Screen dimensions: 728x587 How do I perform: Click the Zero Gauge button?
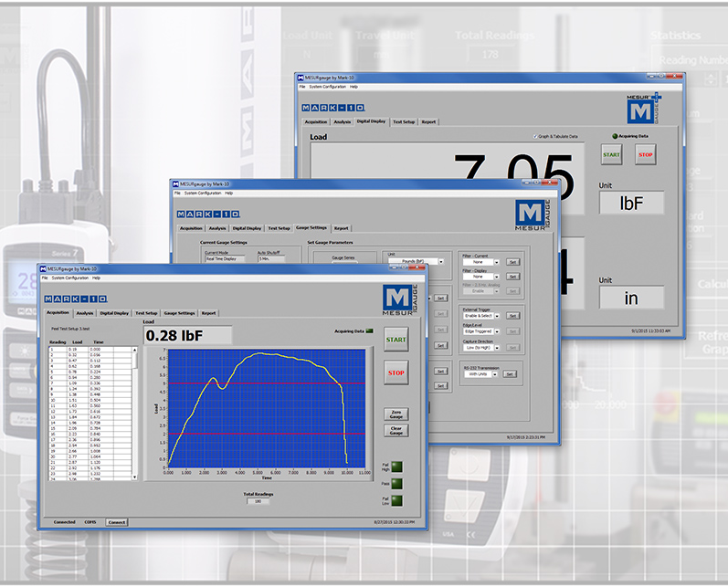coord(396,414)
